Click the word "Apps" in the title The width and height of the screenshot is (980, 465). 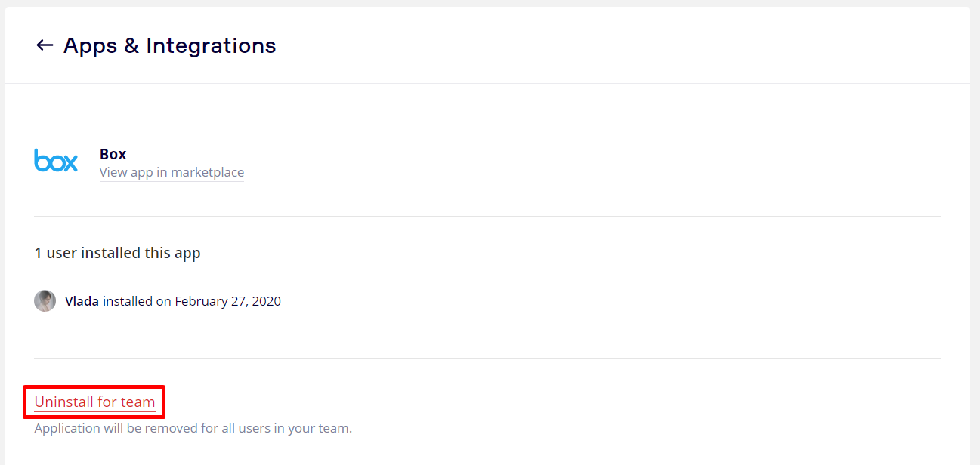pyautogui.click(x=91, y=45)
